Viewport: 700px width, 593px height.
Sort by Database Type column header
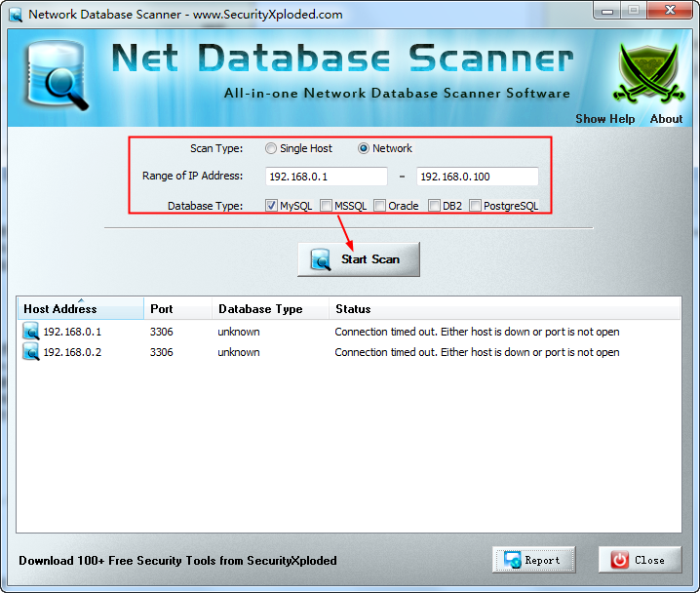click(270, 309)
